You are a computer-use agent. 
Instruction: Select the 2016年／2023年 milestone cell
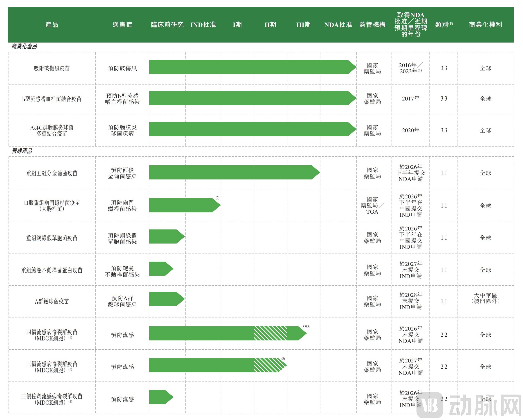[x=410, y=68]
